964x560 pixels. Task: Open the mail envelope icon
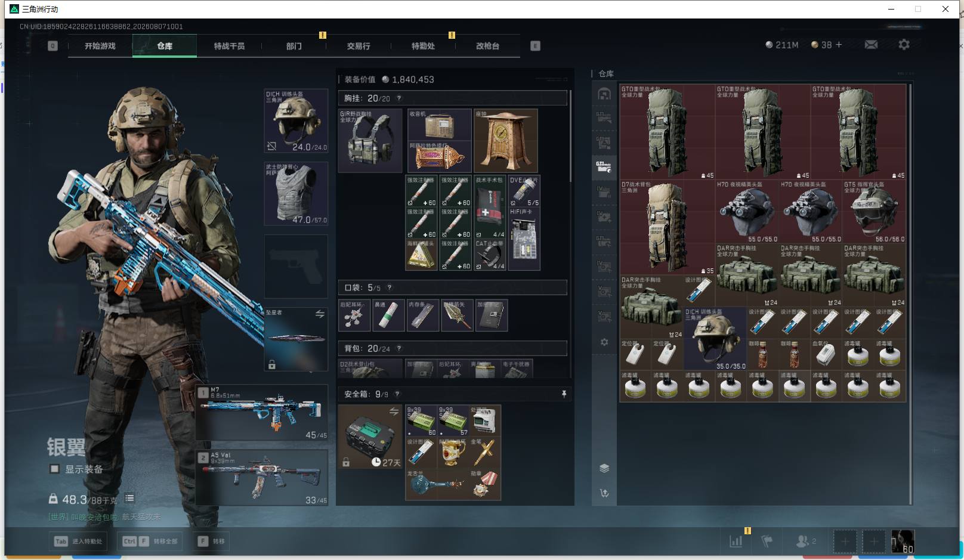pyautogui.click(x=871, y=45)
